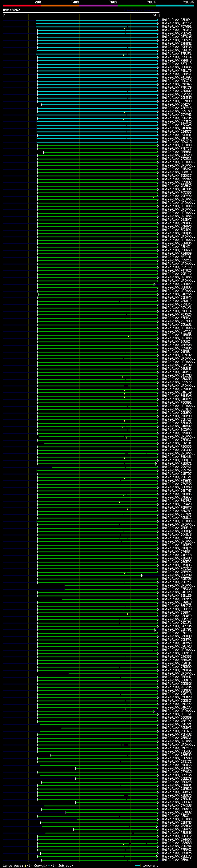Viewport: 197px width, 868px height.
Task: Click the UniRef100_Q94660 label
Action: pos(176,839)
